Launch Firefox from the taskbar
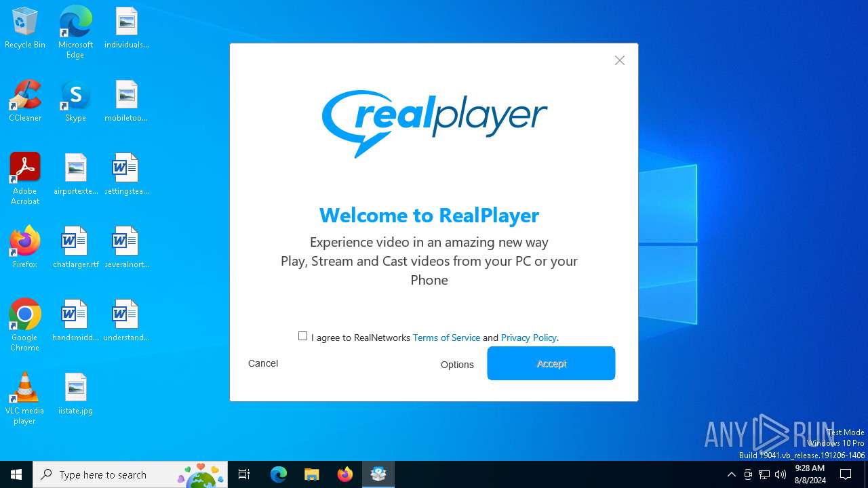Viewport: 868px width, 488px height. click(345, 474)
